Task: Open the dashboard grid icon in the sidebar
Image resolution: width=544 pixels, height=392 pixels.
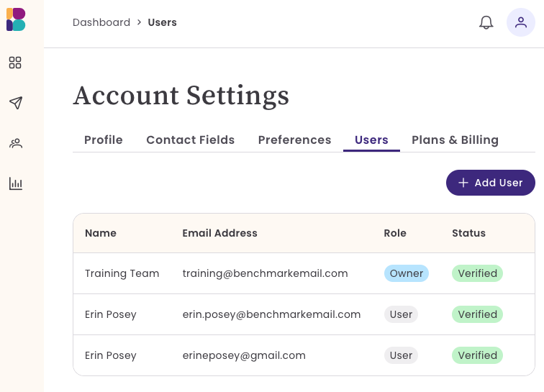Action: pyautogui.click(x=15, y=63)
